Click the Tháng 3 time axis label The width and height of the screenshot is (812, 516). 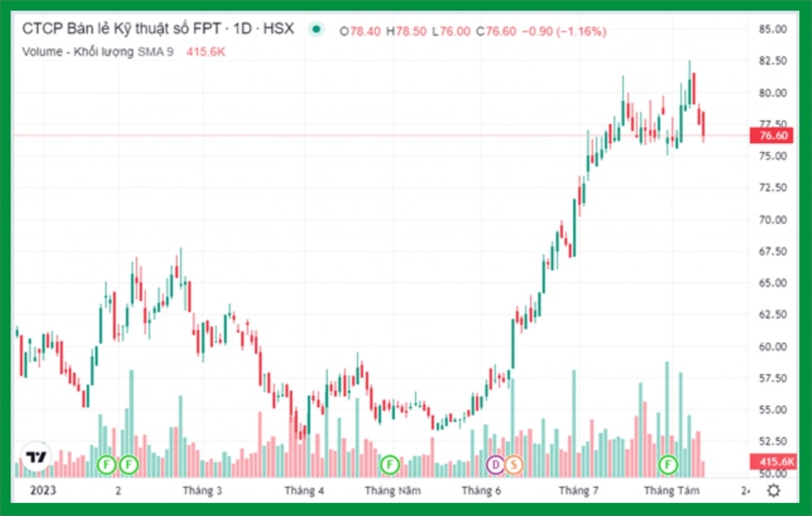pos(202,490)
